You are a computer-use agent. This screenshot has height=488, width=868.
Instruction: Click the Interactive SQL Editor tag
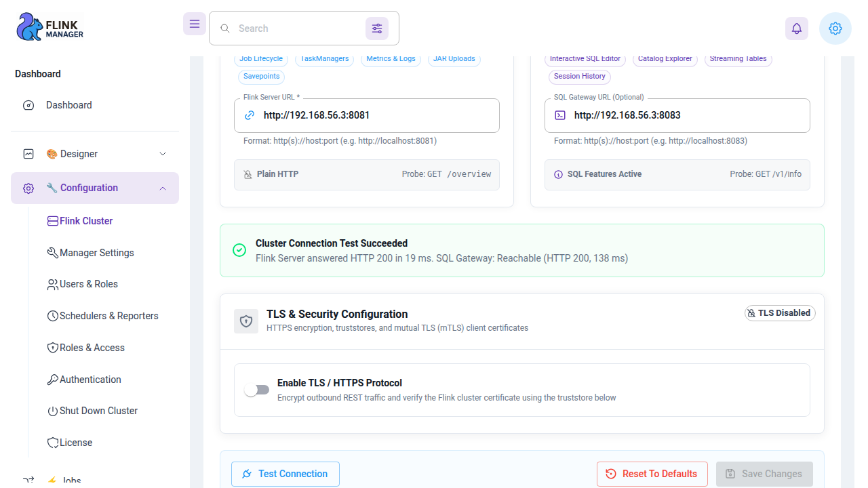pyautogui.click(x=585, y=59)
